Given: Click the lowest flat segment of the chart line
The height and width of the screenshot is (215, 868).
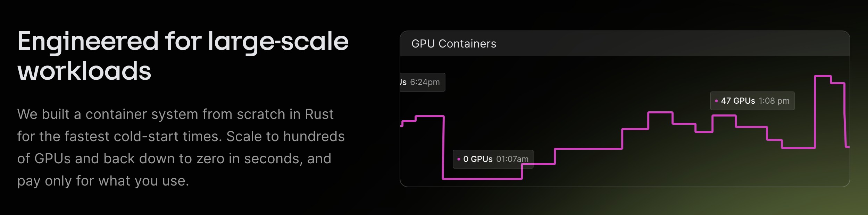Looking at the screenshot, I should click(482, 179).
